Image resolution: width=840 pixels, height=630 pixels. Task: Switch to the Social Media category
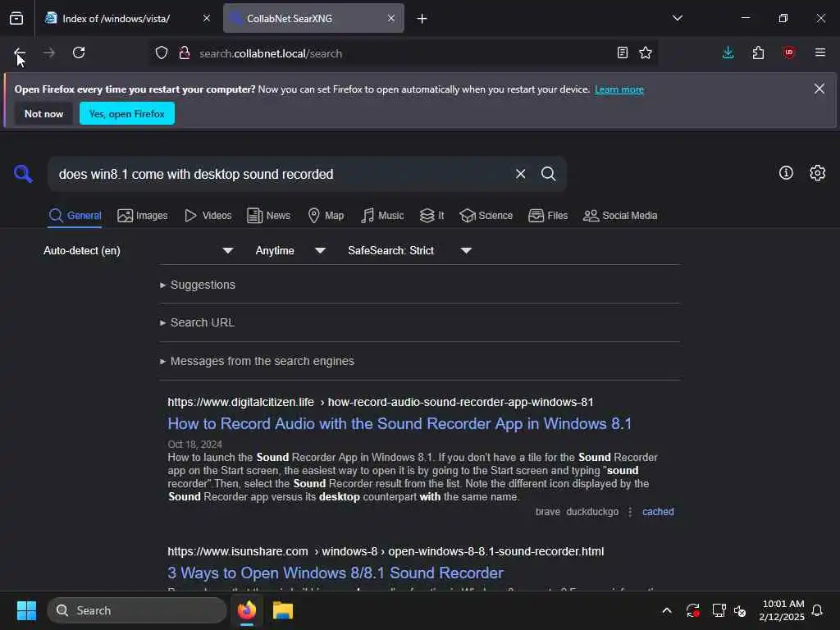point(620,216)
